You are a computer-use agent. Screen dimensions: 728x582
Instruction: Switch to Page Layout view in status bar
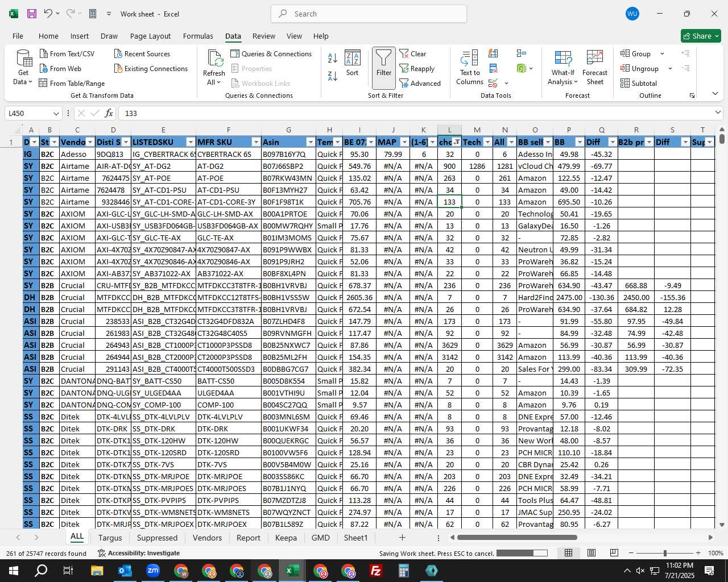coord(591,553)
